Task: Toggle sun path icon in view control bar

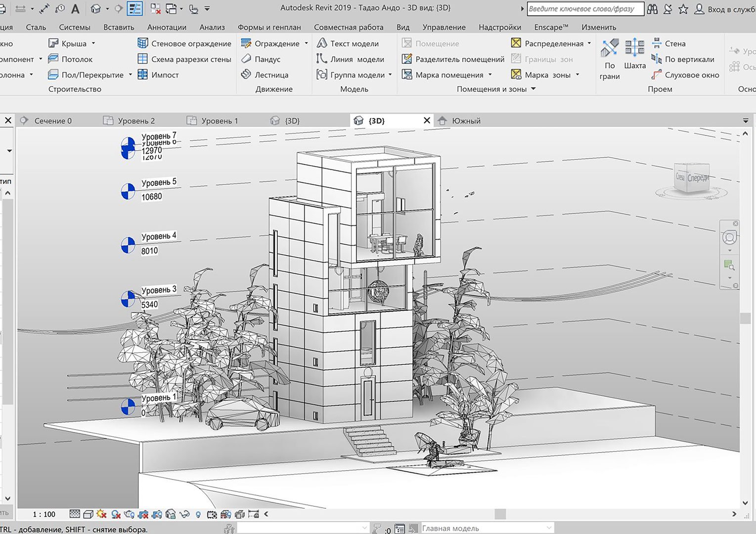Action: pyautogui.click(x=102, y=514)
